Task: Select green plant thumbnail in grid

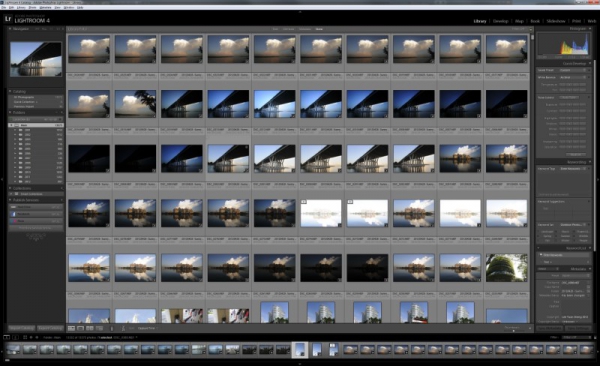Action: (506, 268)
